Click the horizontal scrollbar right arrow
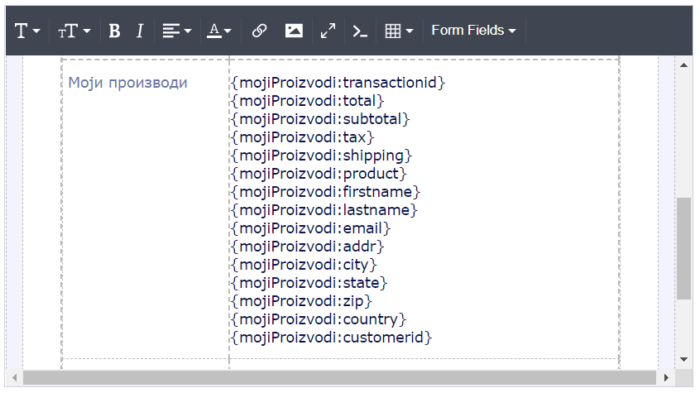Screen dimensions: 700x393 (666, 378)
